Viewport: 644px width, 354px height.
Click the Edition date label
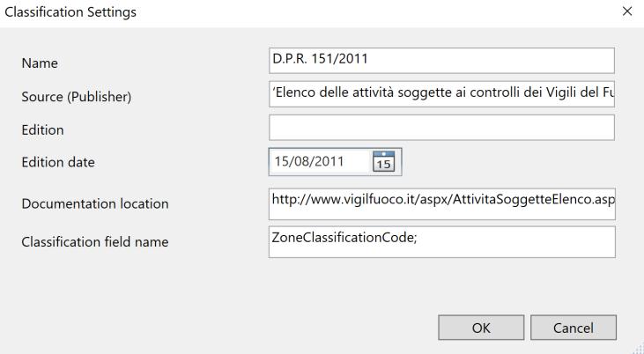pos(58,162)
